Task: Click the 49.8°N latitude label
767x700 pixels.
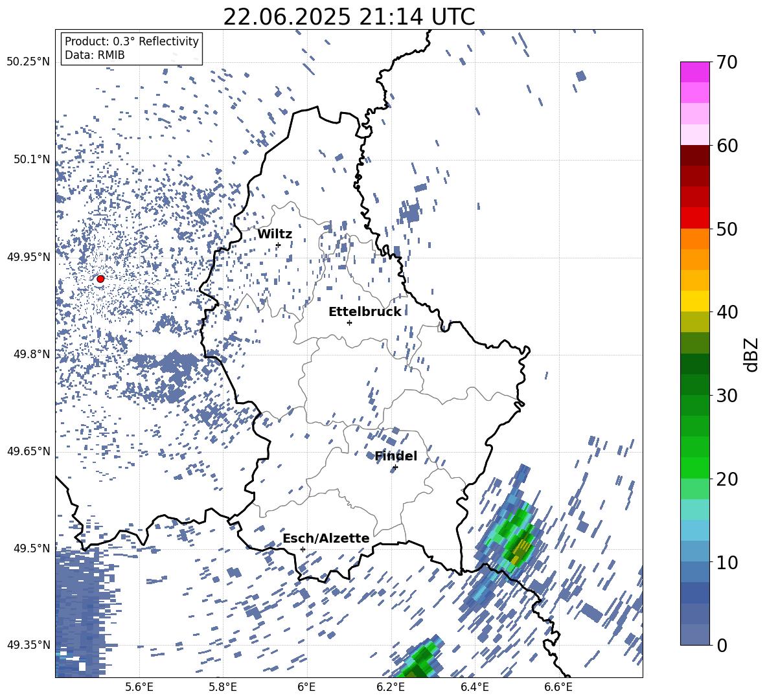Action: pyautogui.click(x=32, y=354)
